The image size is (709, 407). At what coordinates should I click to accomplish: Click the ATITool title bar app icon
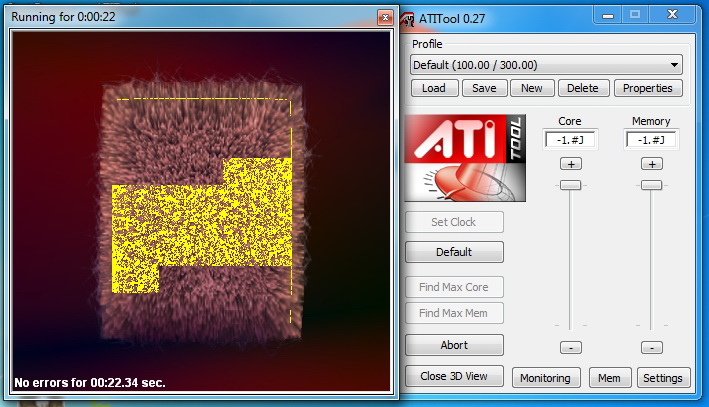coord(408,17)
